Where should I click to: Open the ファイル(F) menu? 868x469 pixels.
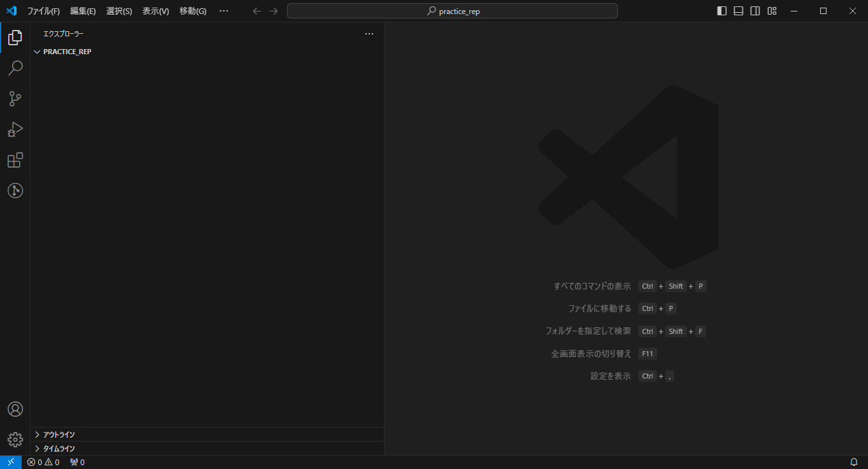[x=43, y=11]
